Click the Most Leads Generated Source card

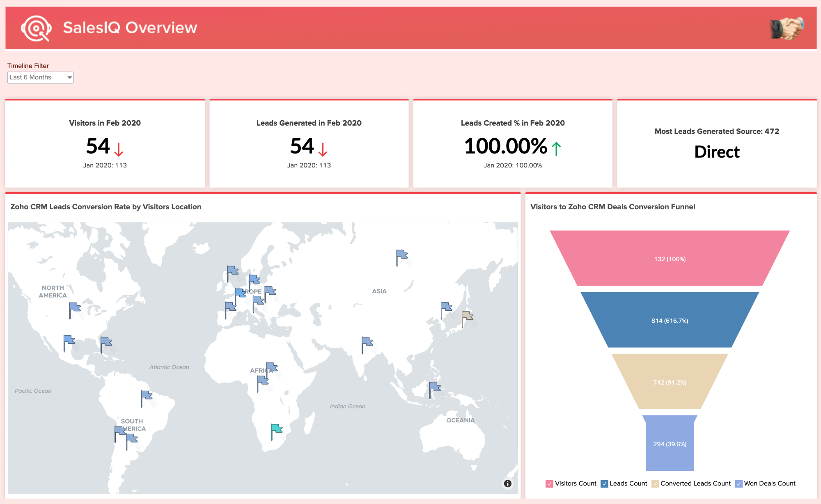717,144
